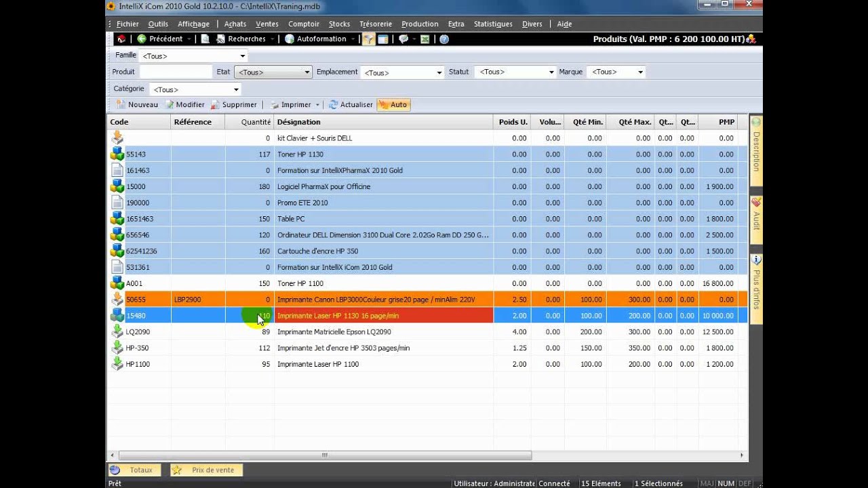The height and width of the screenshot is (488, 868).
Task: Expand the Imprimer dropdown arrow
Action: click(317, 105)
